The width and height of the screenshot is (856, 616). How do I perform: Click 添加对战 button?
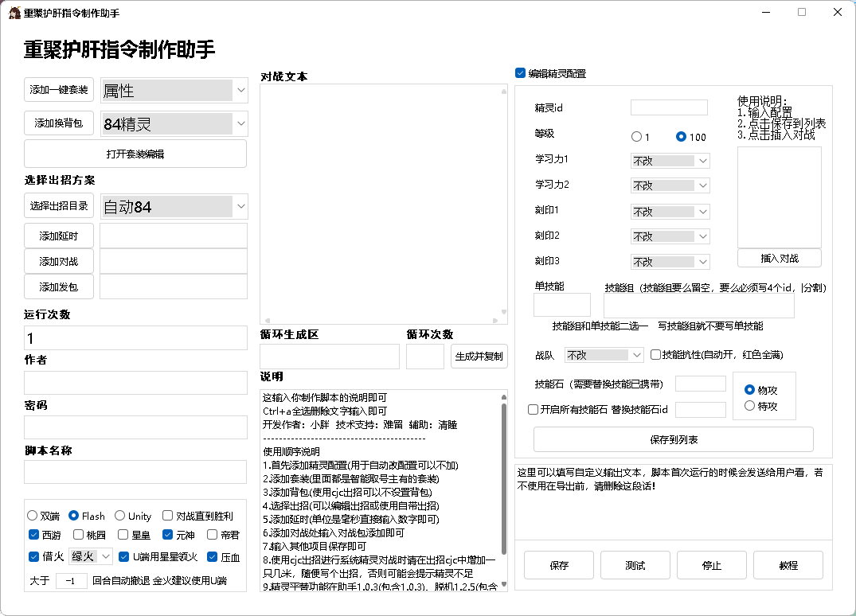click(59, 261)
